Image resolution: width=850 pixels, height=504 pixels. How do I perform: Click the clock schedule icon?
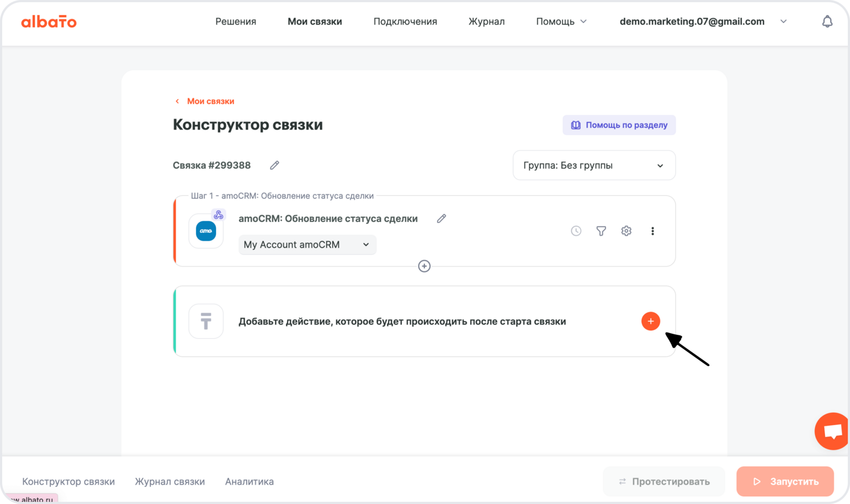(x=576, y=231)
